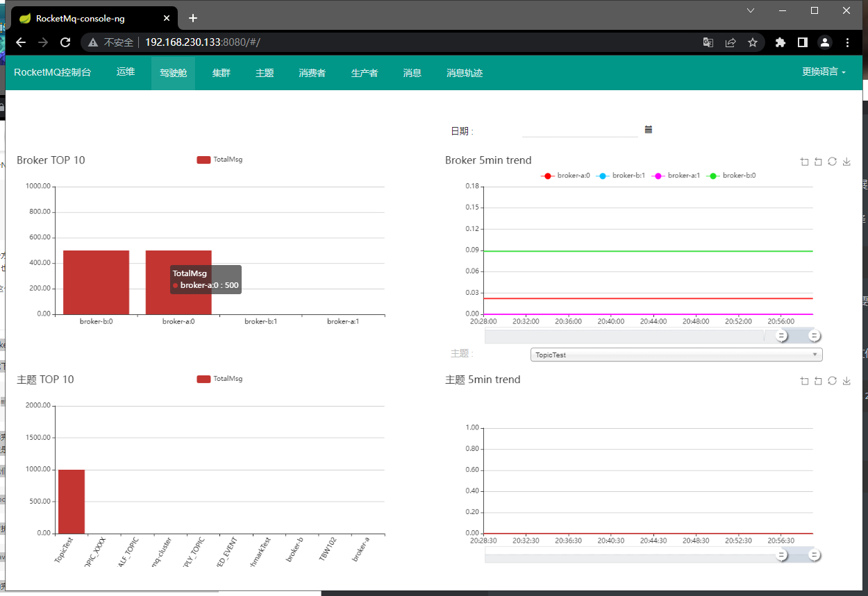Click the 'Broker TOP 10' chart title
This screenshot has width=868, height=596.
51,160
